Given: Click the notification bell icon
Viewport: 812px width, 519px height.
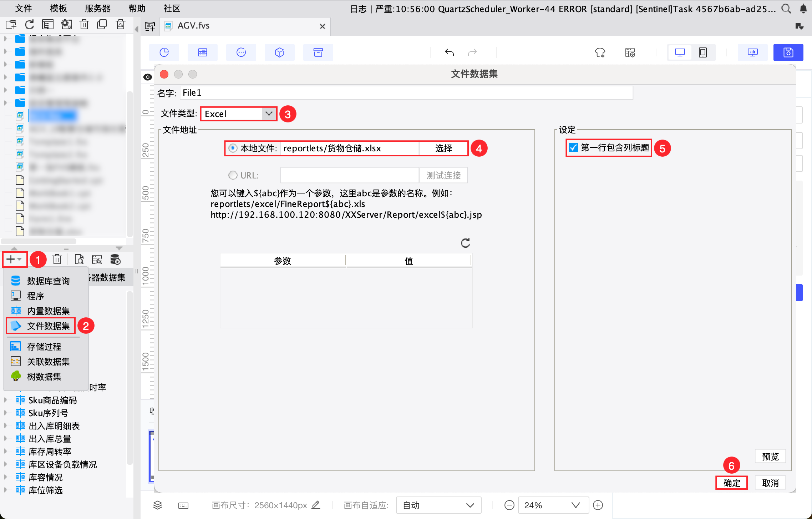Looking at the screenshot, I should click(803, 9).
